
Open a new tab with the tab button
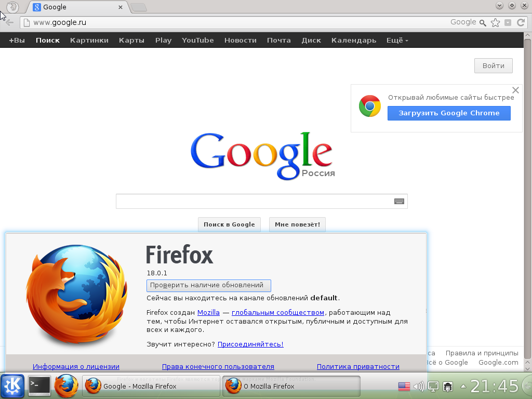pyautogui.click(x=138, y=7)
